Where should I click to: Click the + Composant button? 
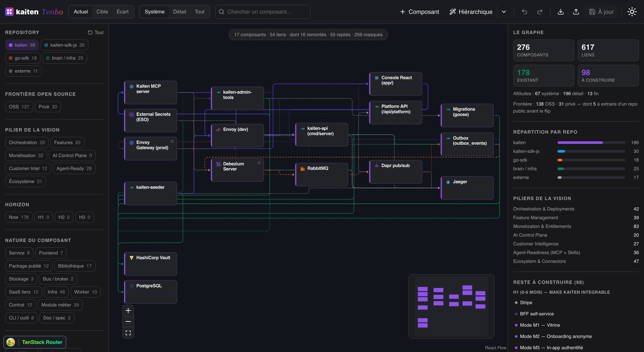click(420, 12)
